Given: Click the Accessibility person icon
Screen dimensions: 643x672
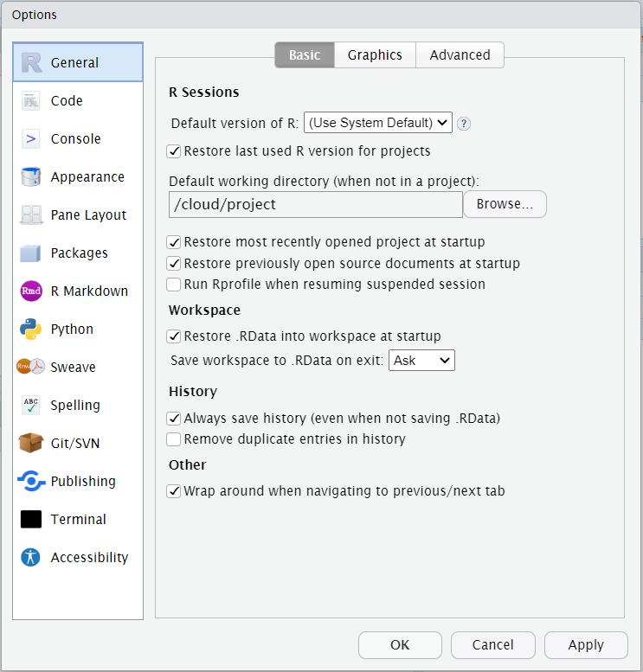Looking at the screenshot, I should [x=31, y=558].
